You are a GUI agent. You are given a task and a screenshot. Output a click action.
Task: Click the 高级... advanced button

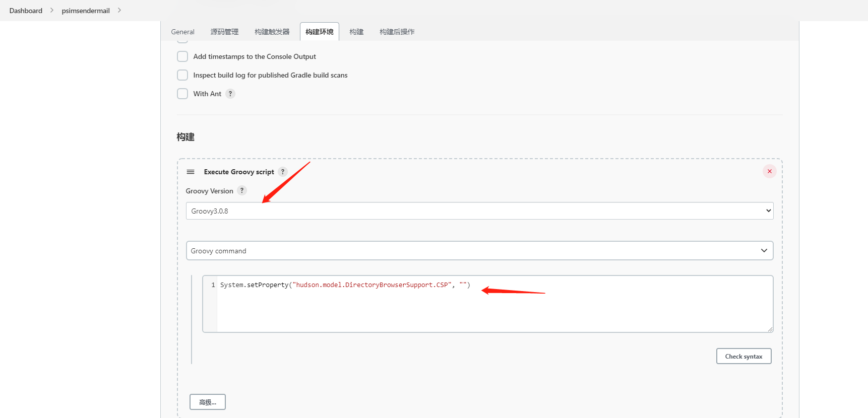208,402
